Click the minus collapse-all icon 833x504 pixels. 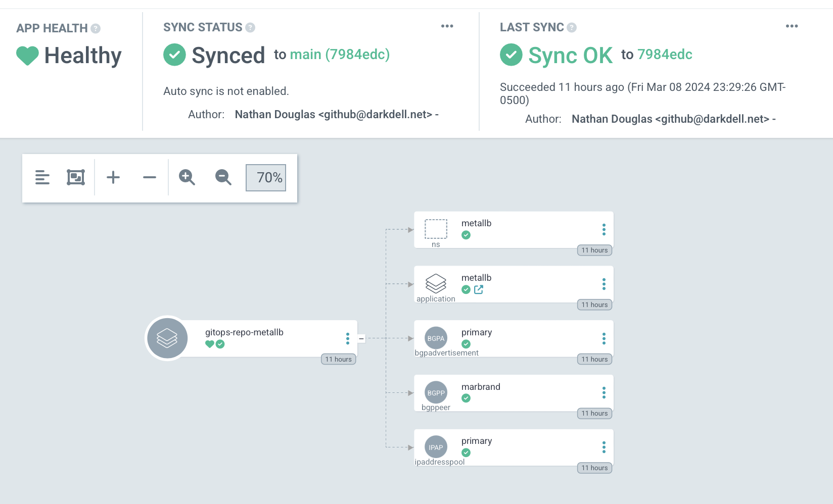[150, 177]
